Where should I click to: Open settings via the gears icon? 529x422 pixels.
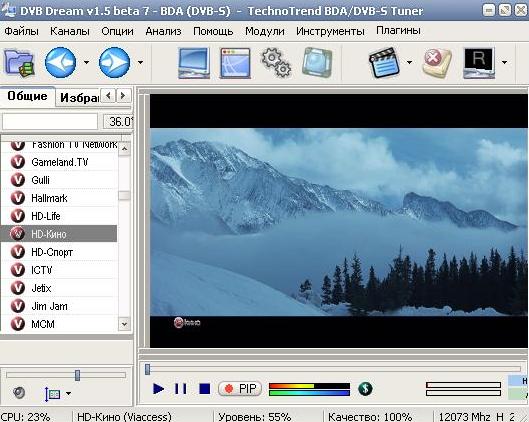[x=276, y=63]
